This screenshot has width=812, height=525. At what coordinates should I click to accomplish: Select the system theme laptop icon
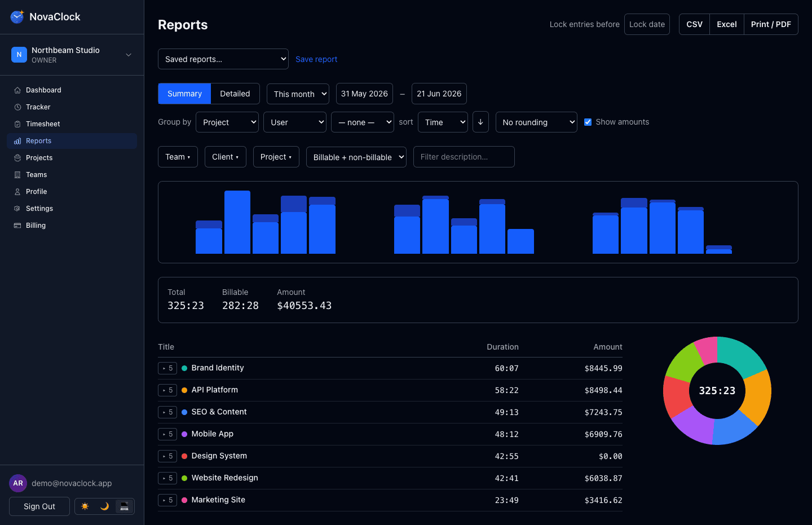124,506
